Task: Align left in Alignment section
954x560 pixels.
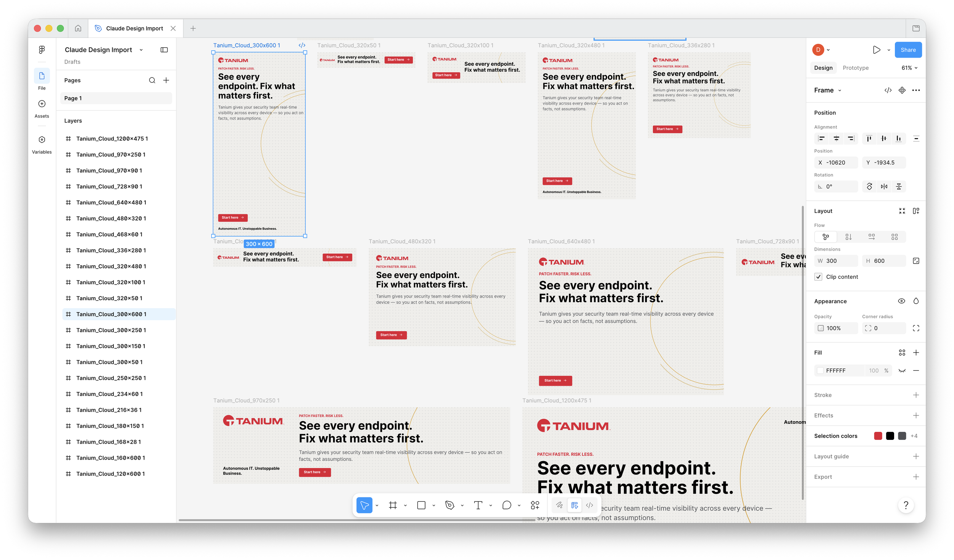Action: pos(821,138)
